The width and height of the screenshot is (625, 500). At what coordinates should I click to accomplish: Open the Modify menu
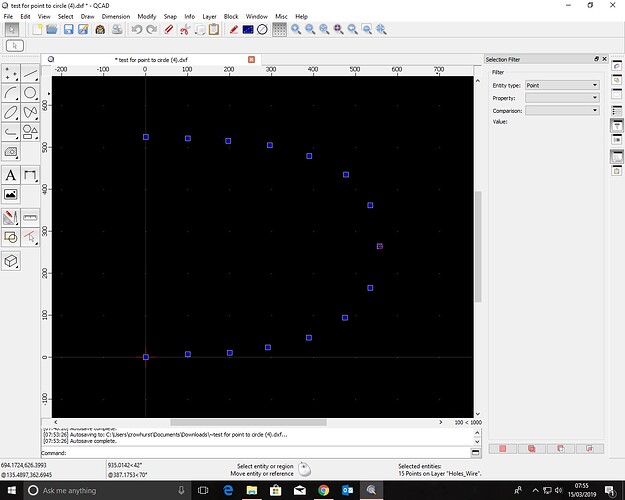click(147, 16)
